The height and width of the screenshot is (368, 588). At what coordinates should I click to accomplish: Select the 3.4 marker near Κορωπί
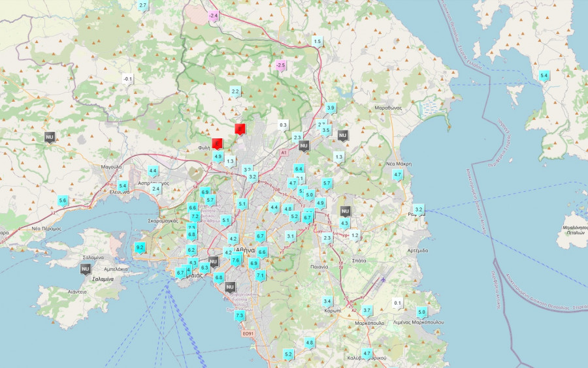pos(327,301)
